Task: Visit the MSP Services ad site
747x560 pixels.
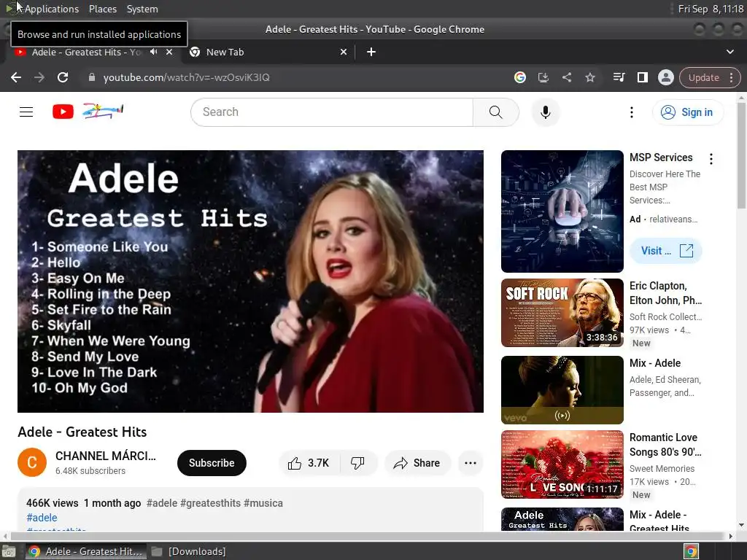Action: (x=666, y=251)
